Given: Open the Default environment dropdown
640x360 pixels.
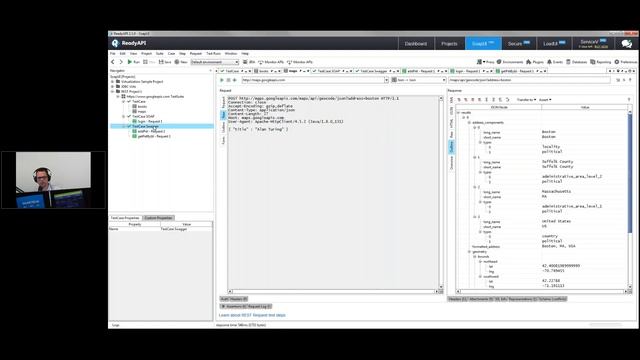Looking at the screenshot, I should coord(215,62).
